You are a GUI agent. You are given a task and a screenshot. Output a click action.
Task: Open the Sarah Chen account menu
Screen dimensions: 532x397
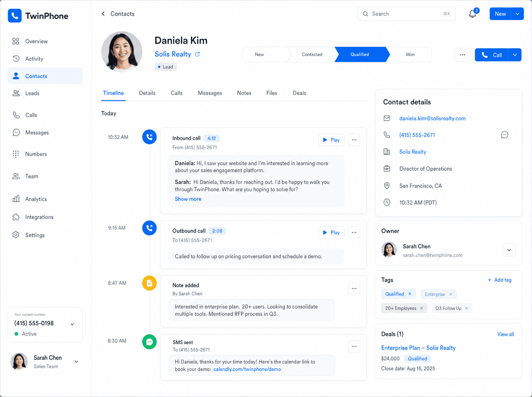(76, 362)
